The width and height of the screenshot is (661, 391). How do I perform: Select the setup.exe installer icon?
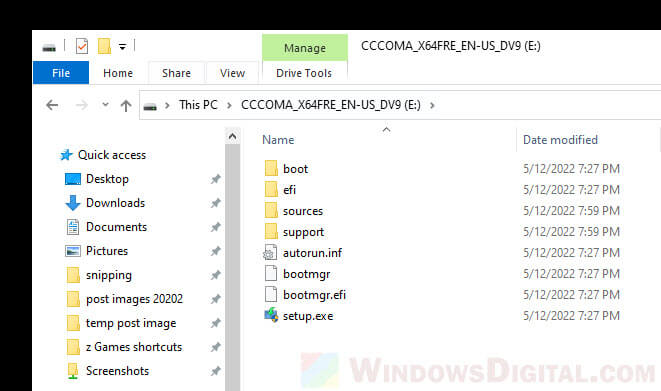(x=271, y=315)
